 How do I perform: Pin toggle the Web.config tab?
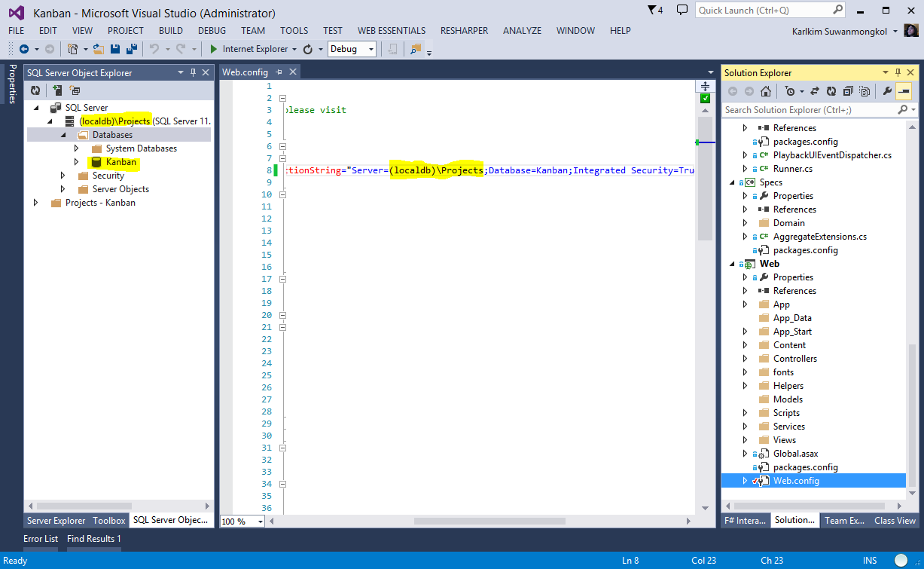pos(278,72)
